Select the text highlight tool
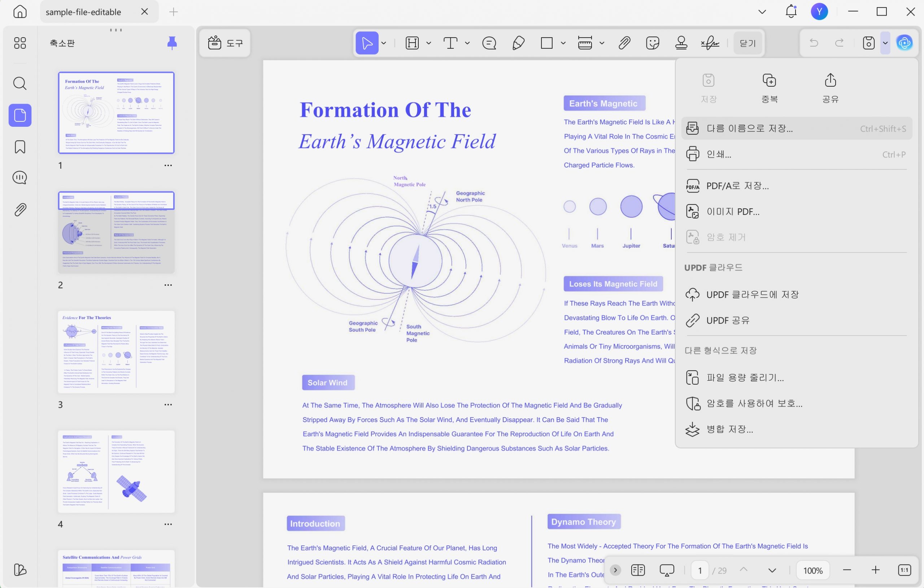This screenshot has height=588, width=924. point(412,43)
